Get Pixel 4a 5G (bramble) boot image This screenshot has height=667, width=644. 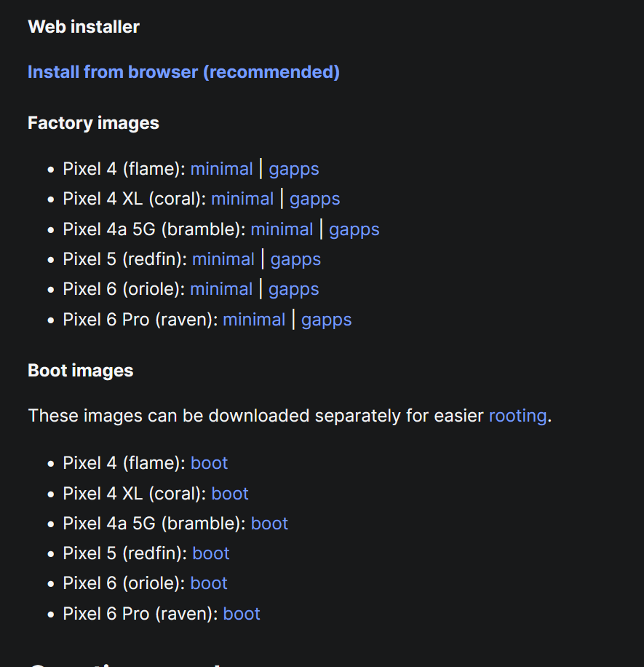click(269, 524)
